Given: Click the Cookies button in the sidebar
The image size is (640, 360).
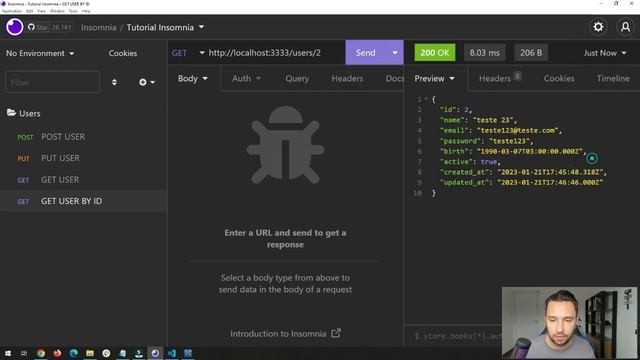Looking at the screenshot, I should coord(123,53).
